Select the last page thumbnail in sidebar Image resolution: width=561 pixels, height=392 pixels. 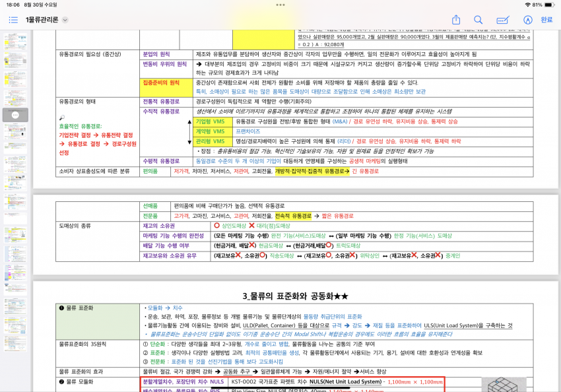[x=15, y=343]
